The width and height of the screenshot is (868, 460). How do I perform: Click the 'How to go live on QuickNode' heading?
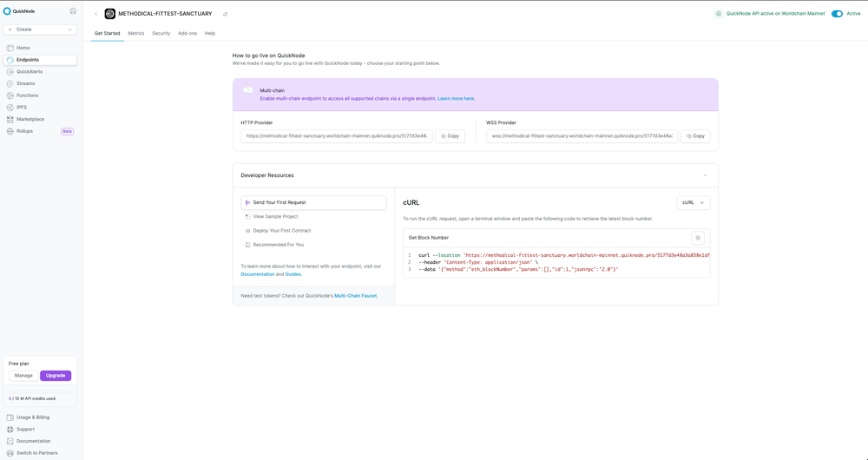point(268,56)
